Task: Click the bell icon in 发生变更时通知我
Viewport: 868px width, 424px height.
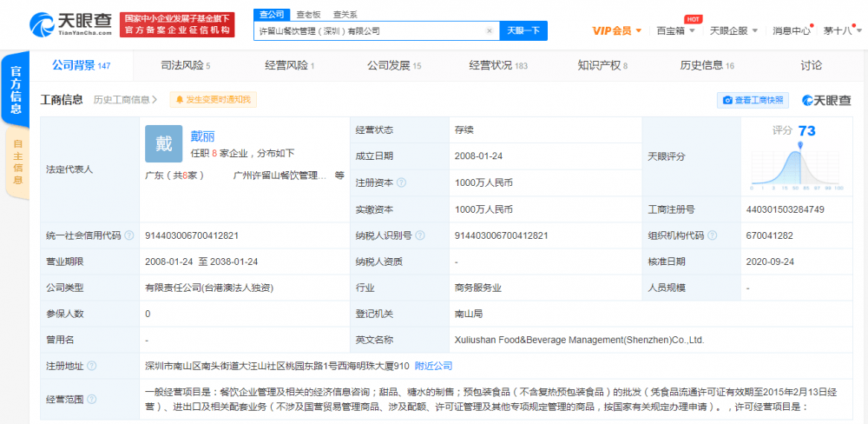Action: point(180,100)
